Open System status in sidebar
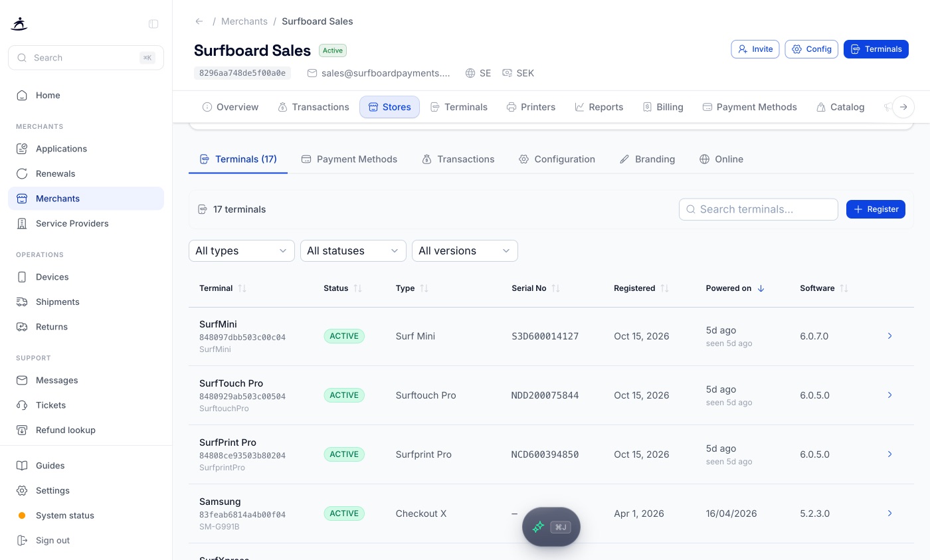 coord(86,515)
